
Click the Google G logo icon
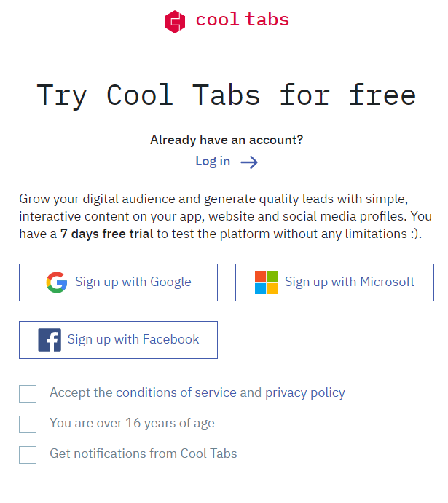click(x=57, y=282)
